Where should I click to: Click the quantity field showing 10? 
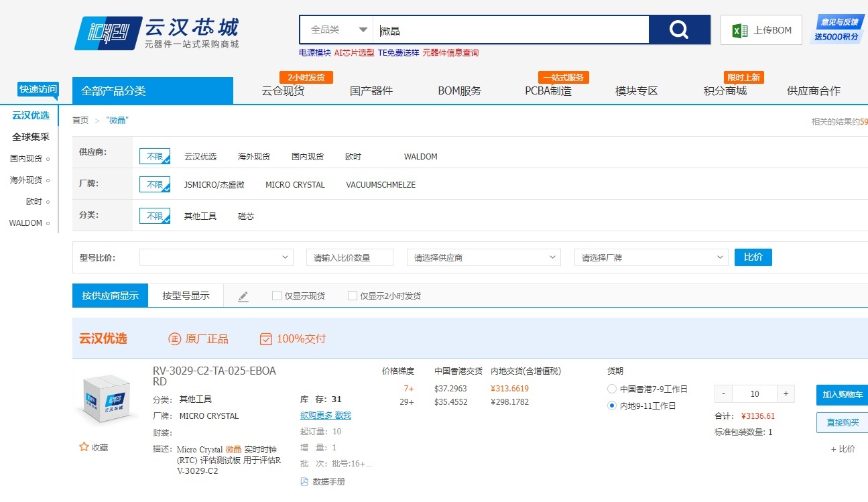point(755,393)
